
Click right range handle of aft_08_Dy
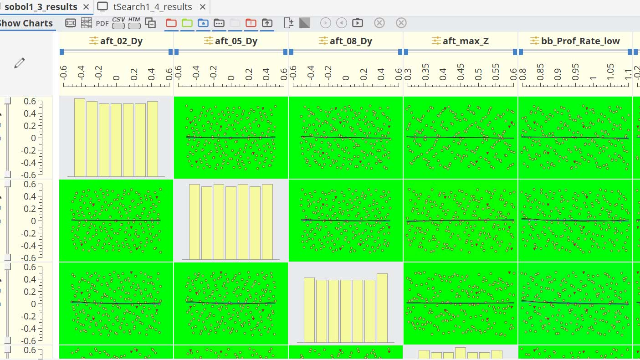[400, 52]
